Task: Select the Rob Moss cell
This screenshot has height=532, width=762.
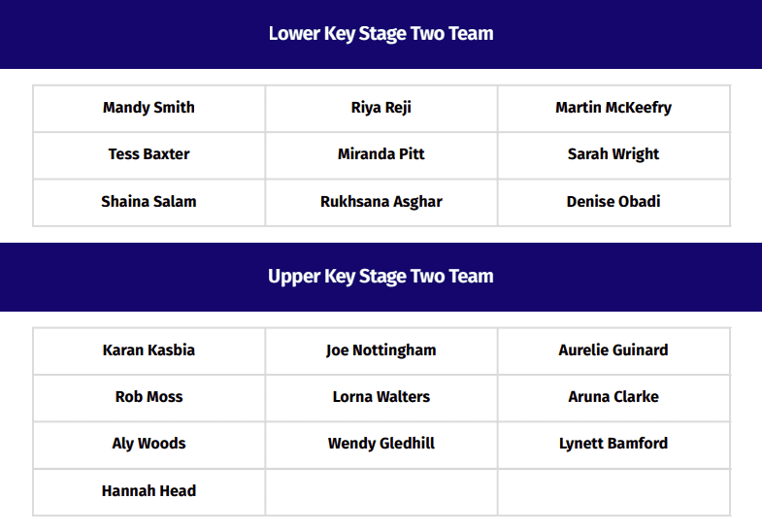Action: [x=149, y=397]
